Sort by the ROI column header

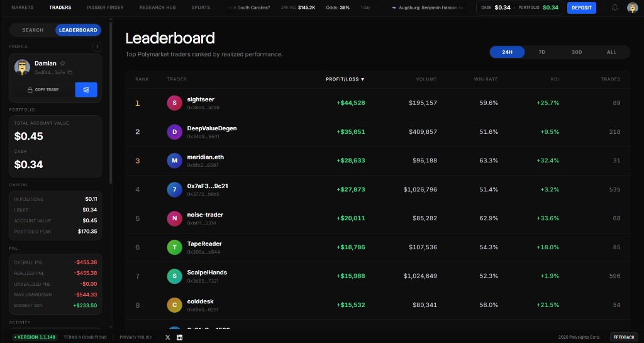(555, 79)
